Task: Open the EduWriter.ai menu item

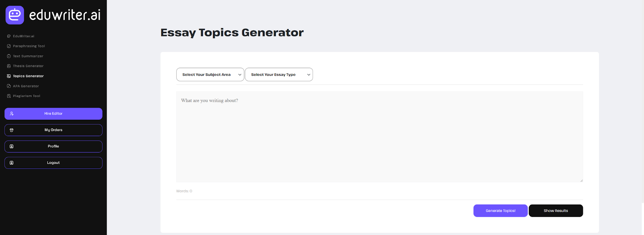Action: click(x=23, y=36)
